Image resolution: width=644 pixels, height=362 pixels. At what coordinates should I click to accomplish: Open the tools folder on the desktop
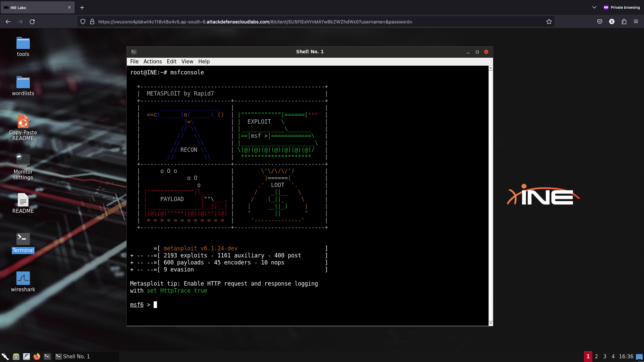(23, 47)
